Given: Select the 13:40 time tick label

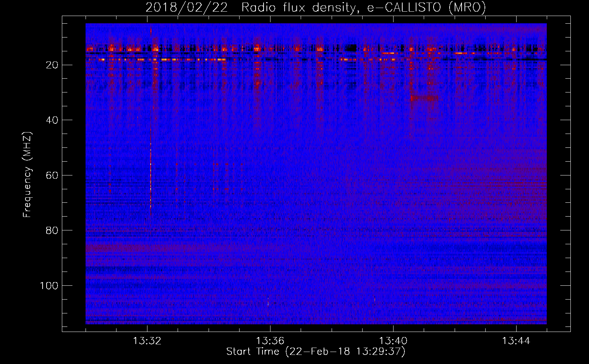Looking at the screenshot, I should pyautogui.click(x=393, y=341).
